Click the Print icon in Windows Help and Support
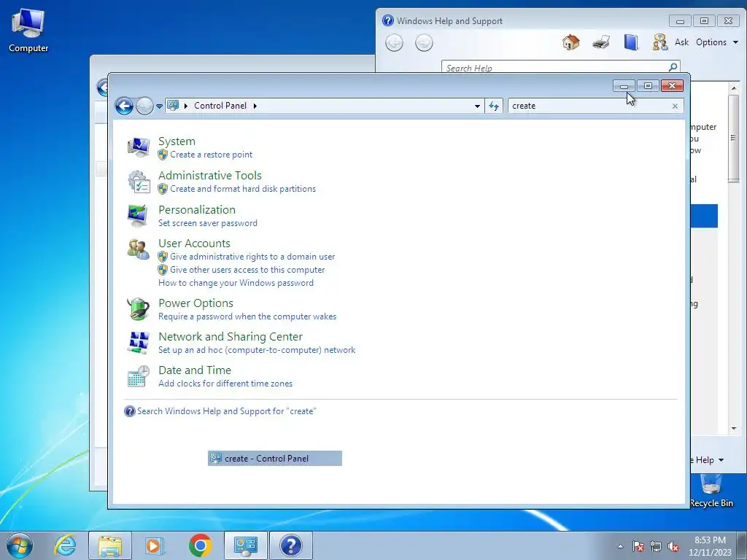The image size is (747, 560). tap(601, 42)
